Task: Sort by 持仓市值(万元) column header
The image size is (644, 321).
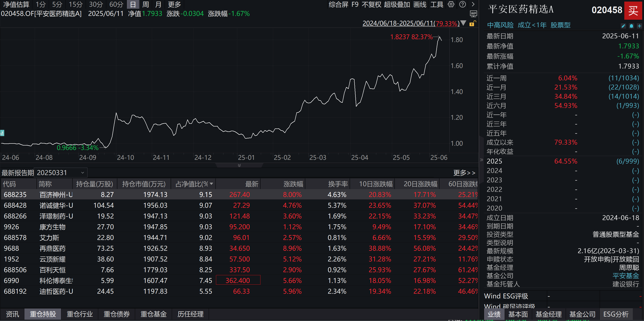Action: point(144,184)
